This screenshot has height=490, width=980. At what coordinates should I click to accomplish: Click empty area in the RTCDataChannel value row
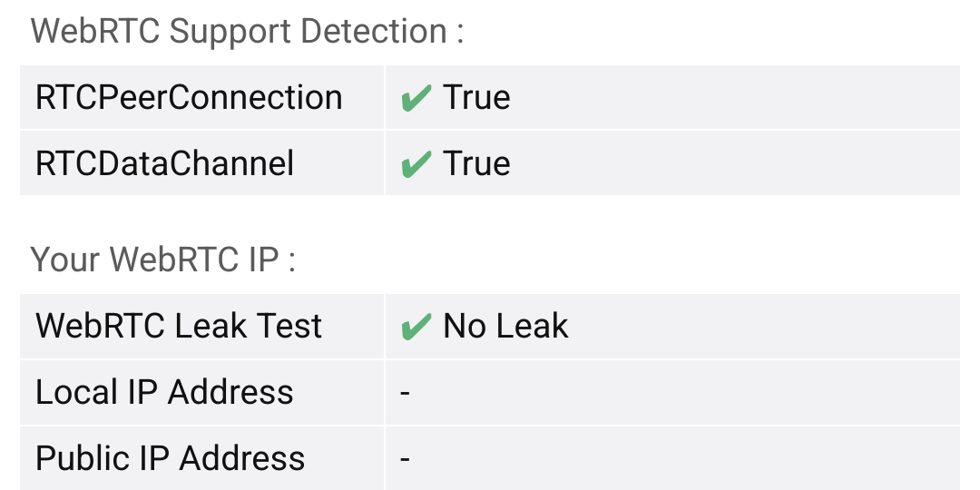pyautogui.click(x=738, y=163)
